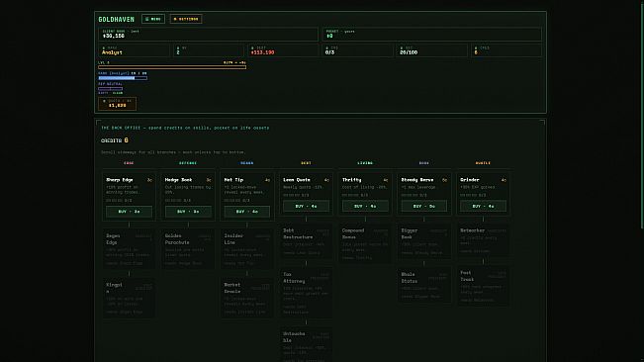
Task: Select the locked Tax Attorney card
Action: 306,293
